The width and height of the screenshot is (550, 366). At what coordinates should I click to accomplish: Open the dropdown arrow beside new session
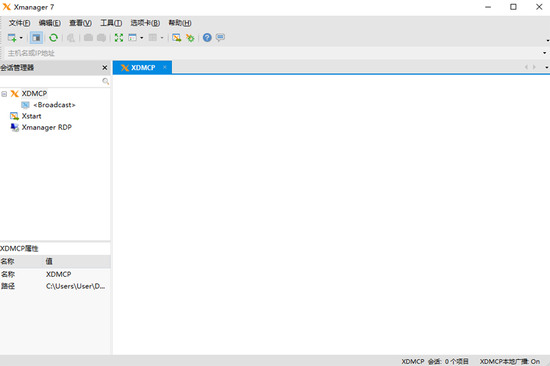(21, 38)
